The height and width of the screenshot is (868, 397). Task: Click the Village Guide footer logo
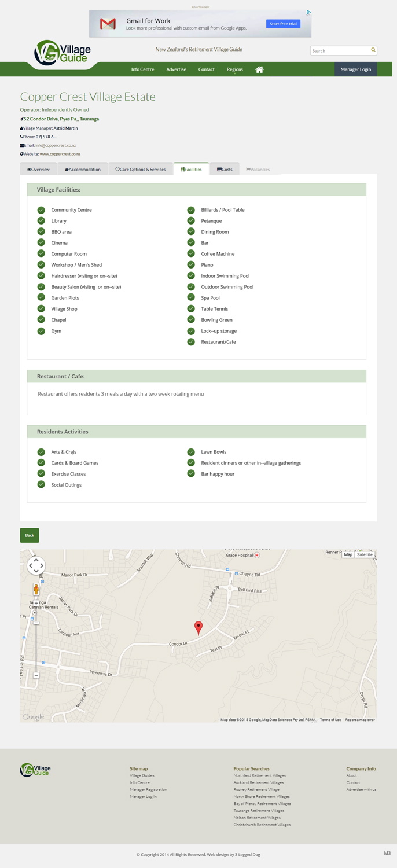click(x=35, y=770)
